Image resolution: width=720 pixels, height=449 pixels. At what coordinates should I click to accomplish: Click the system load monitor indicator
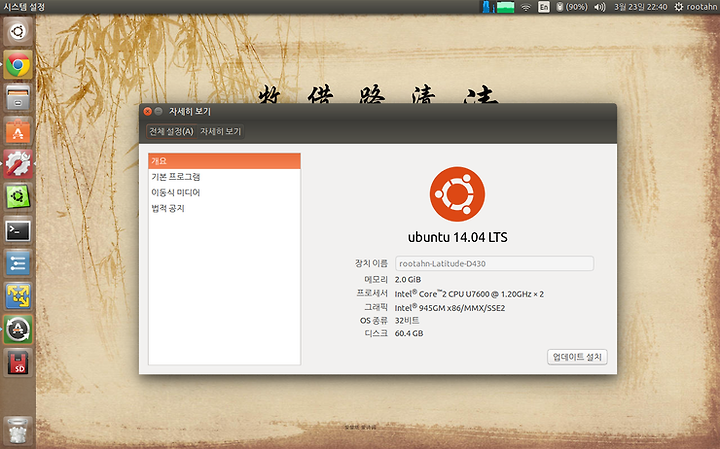pyautogui.click(x=498, y=7)
